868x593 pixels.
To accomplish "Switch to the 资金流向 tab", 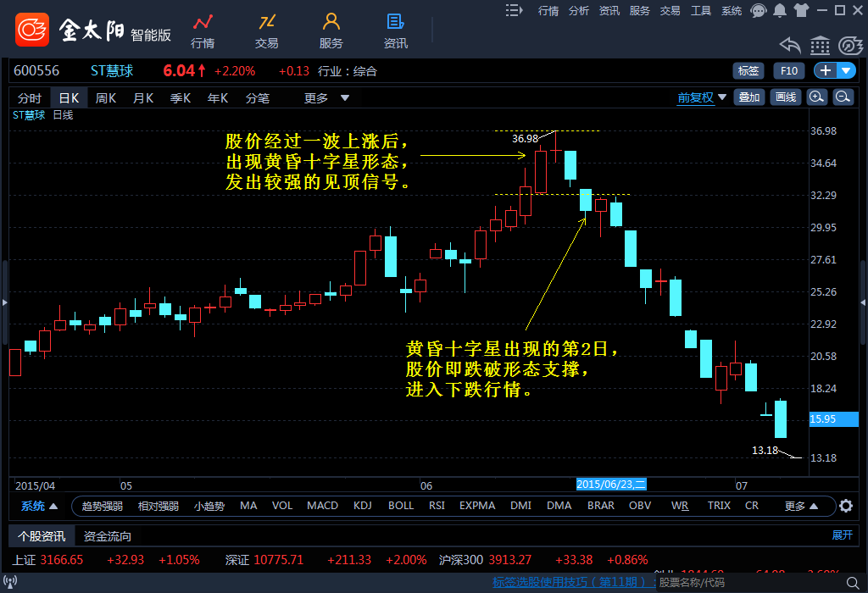I will point(108,536).
